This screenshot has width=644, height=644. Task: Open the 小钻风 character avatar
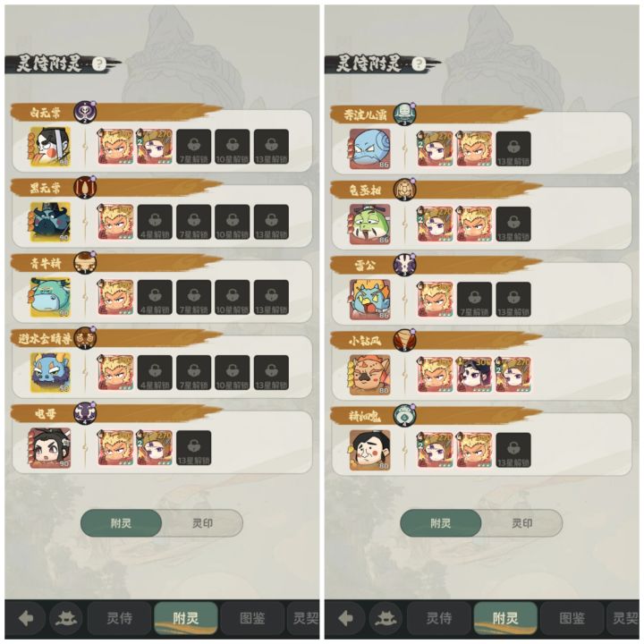369,375
